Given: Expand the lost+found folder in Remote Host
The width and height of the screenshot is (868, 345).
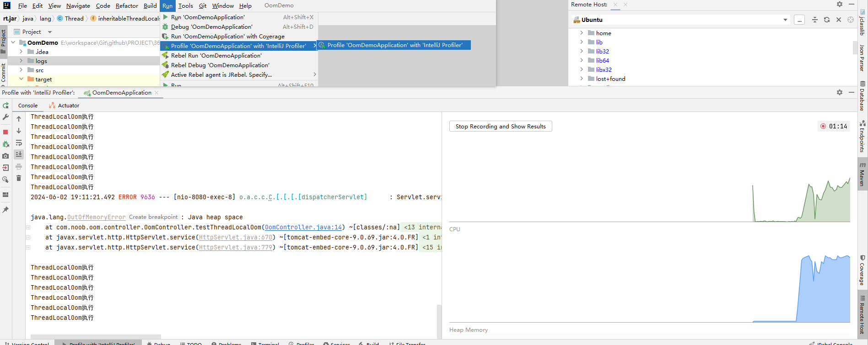Looking at the screenshot, I should point(582,79).
